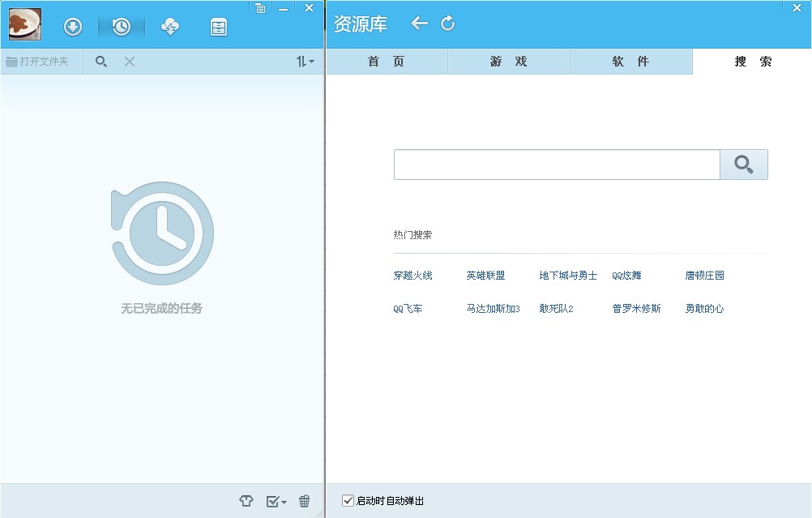The height and width of the screenshot is (518, 812).
Task: Open the cloud offline download icon
Action: (x=170, y=27)
